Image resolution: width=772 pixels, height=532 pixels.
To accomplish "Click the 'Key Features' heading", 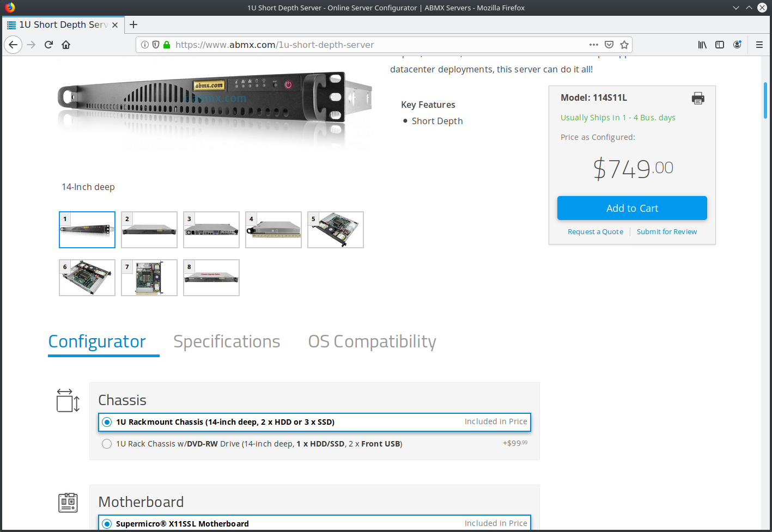I will pos(428,105).
